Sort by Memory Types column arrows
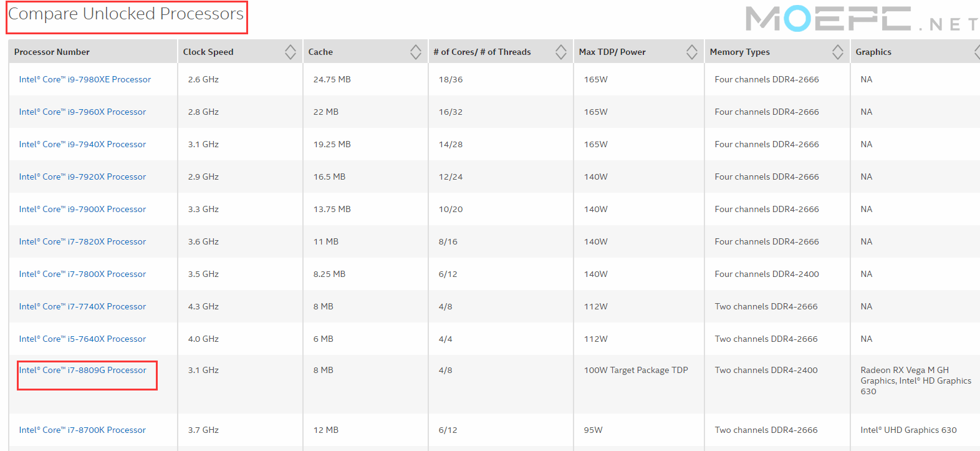The image size is (980, 451). pyautogui.click(x=837, y=52)
